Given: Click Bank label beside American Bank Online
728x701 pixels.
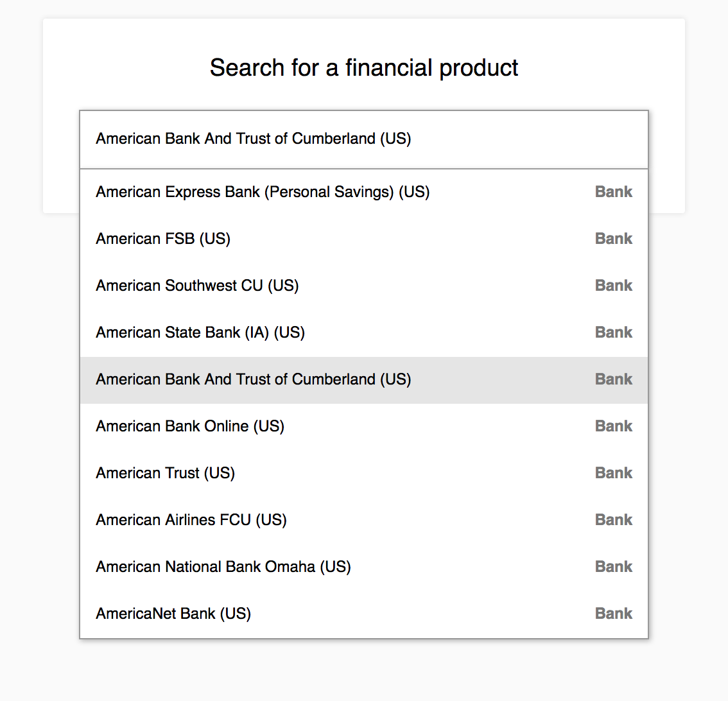Looking at the screenshot, I should (x=614, y=426).
